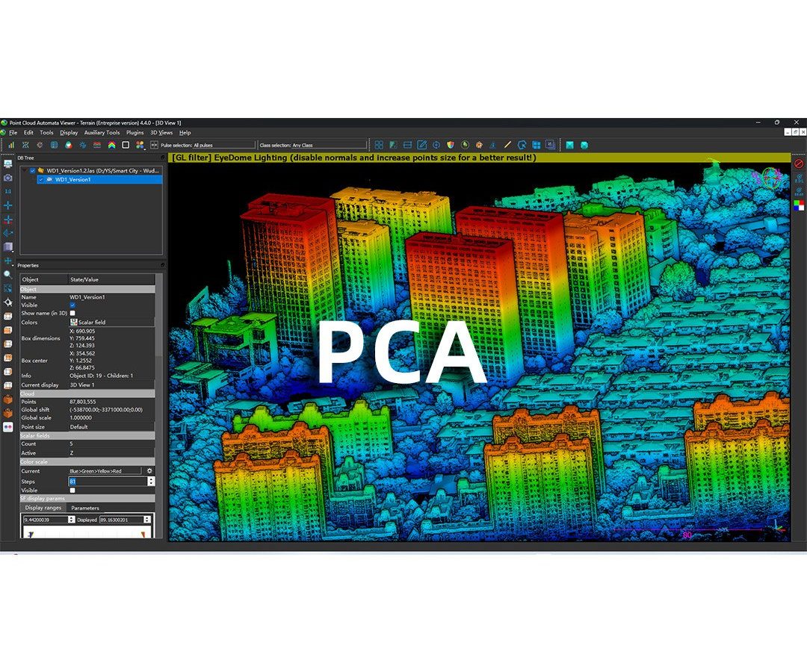This screenshot has width=807, height=672.
Task: Click the stepper beside 9.44200039 range value
Action: click(71, 520)
